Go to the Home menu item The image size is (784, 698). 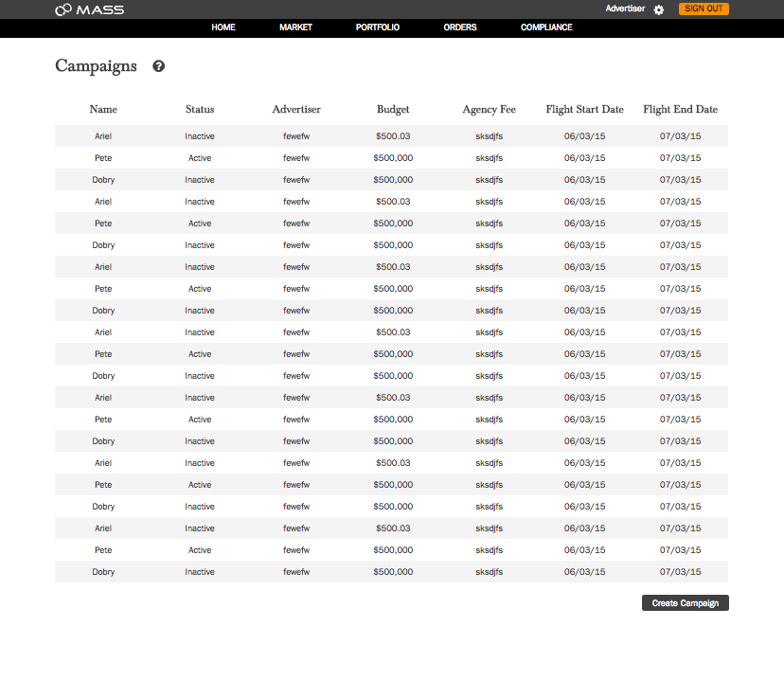223,27
